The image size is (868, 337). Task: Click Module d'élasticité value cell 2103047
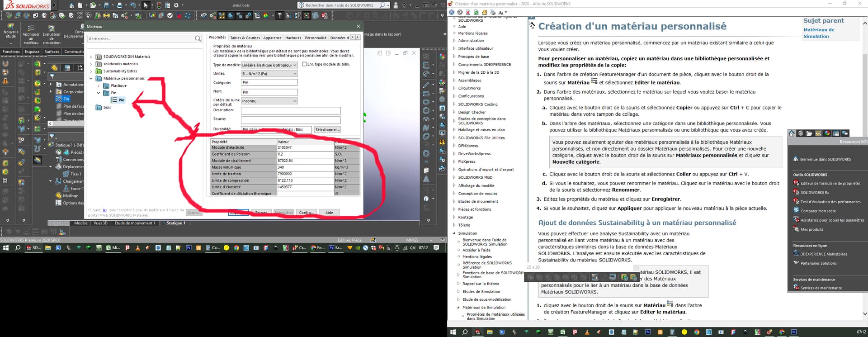(305, 147)
